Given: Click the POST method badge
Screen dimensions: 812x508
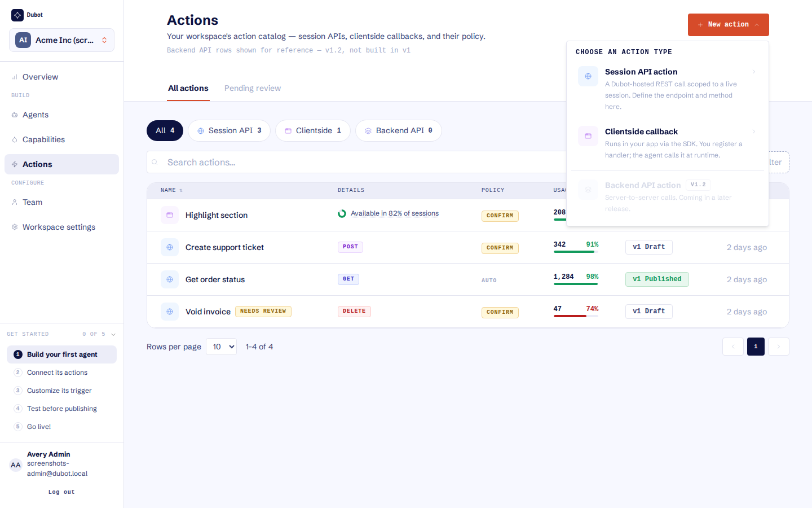Looking at the screenshot, I should [x=350, y=247].
